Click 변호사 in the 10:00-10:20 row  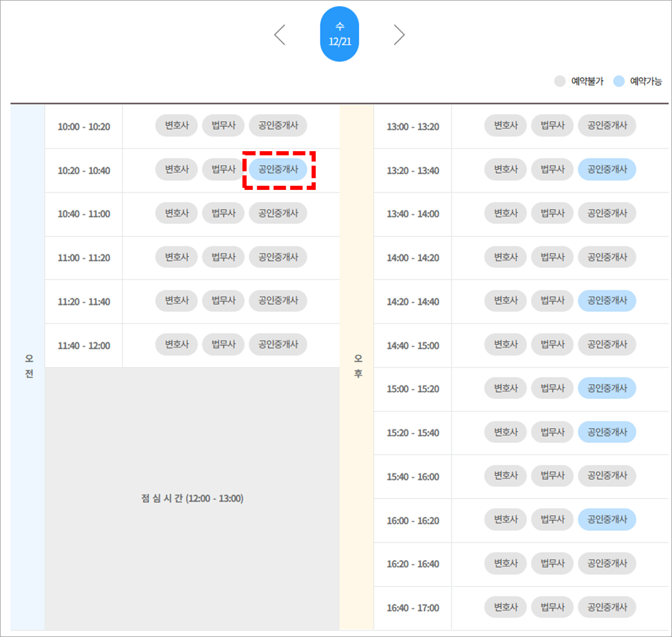tap(177, 125)
